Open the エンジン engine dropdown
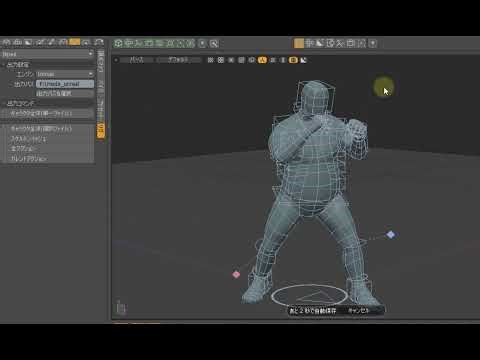The image size is (480, 360). (65, 74)
